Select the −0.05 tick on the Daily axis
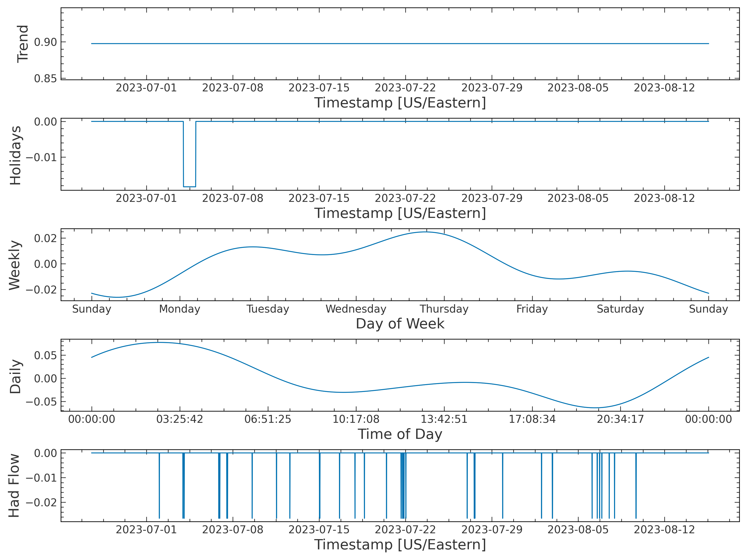The width and height of the screenshot is (747, 560). pyautogui.click(x=42, y=402)
